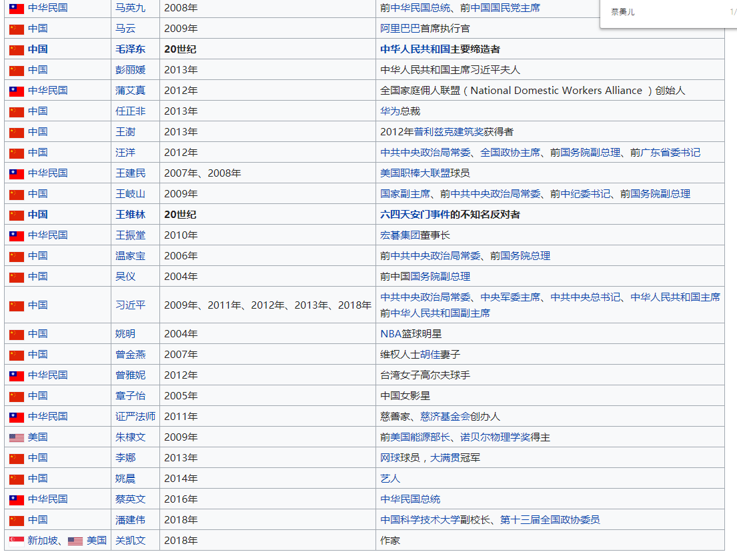
Task: Click the China flag in 姚明 row
Action: 16,334
